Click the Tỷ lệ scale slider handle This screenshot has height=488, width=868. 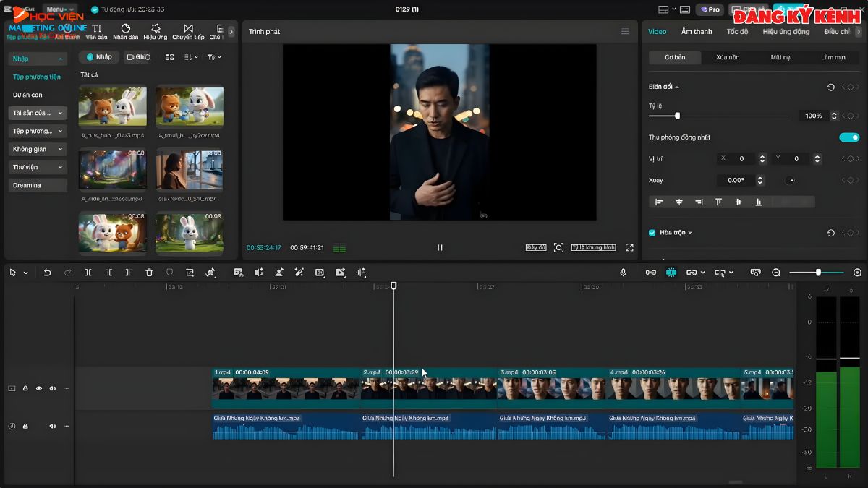tap(677, 116)
